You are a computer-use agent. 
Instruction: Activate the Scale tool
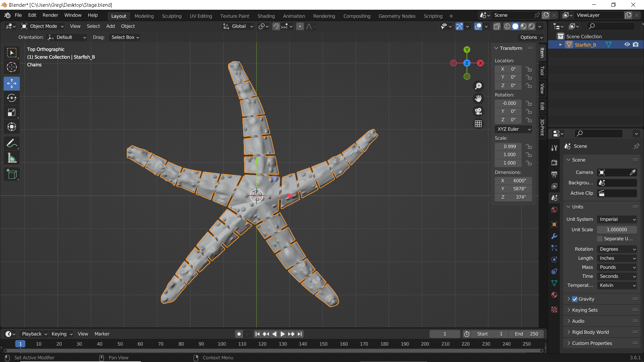pyautogui.click(x=12, y=113)
